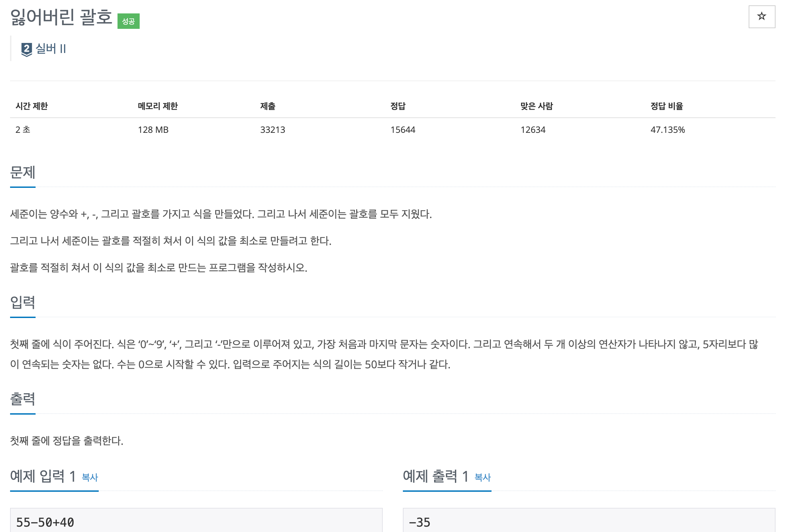Click the Silver II tier badge icon
The image size is (795, 532).
[x=27, y=50]
